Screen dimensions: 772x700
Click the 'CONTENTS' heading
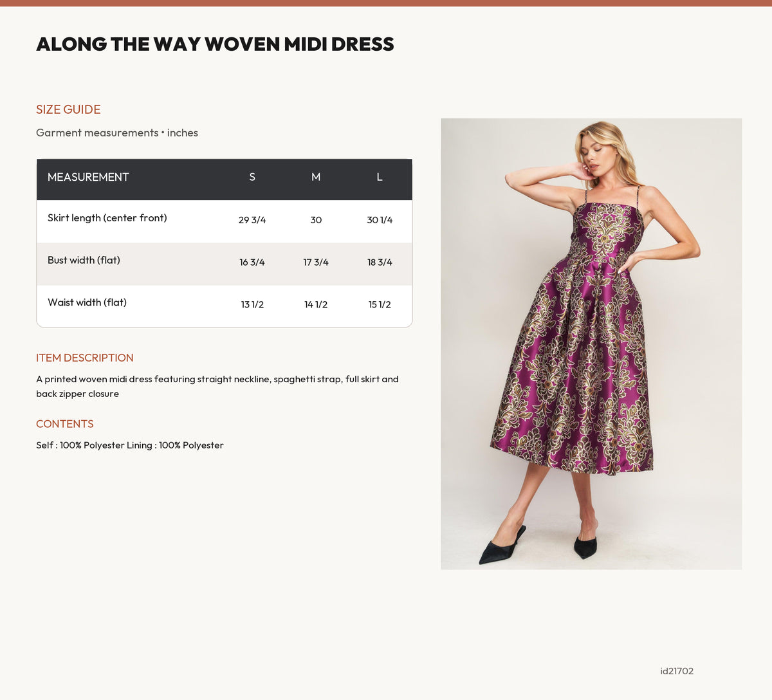point(65,424)
